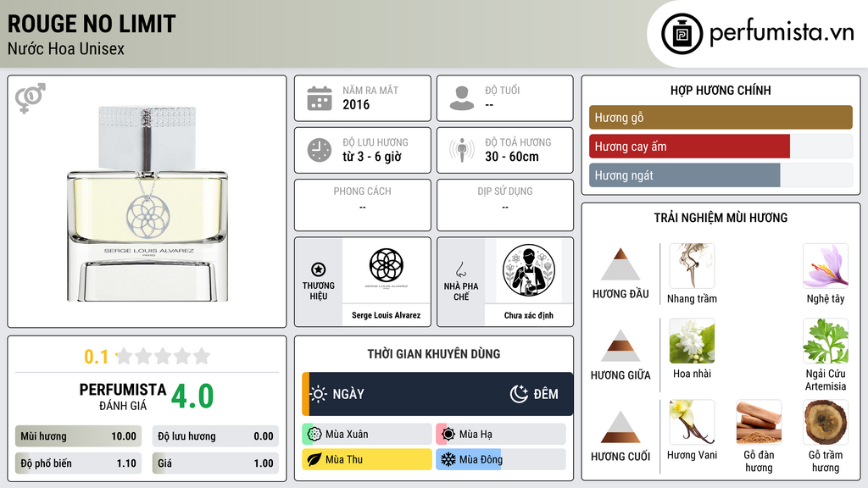Click the Serge Louis Alvarez brand logo

[387, 269]
